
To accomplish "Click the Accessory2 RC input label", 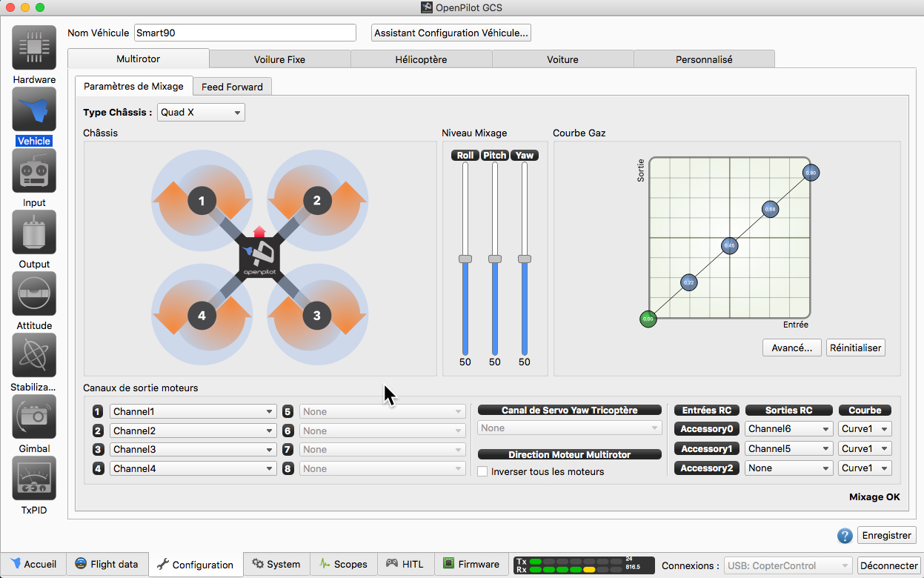I will [707, 468].
